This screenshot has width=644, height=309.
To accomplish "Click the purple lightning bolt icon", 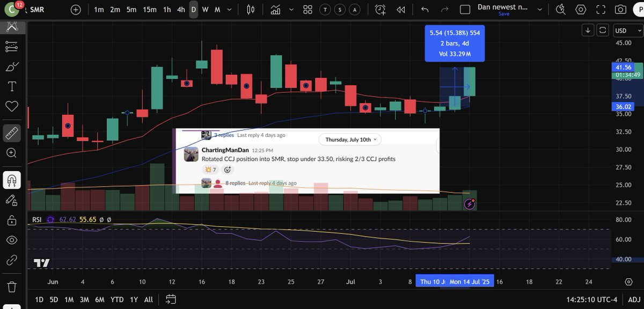I will tap(470, 203).
